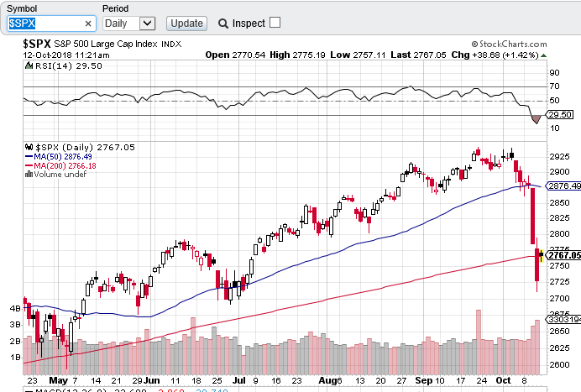Image resolution: width=581 pixels, height=392 pixels.
Task: Click the MA(50) 2876.49 legend text
Action: coord(63,156)
